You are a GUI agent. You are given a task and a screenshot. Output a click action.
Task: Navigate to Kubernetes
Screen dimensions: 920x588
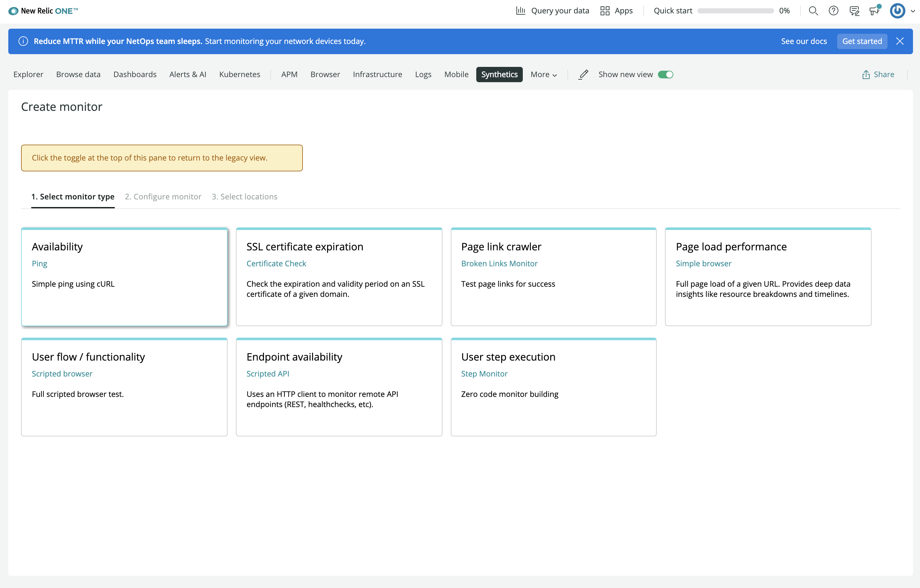tap(239, 75)
